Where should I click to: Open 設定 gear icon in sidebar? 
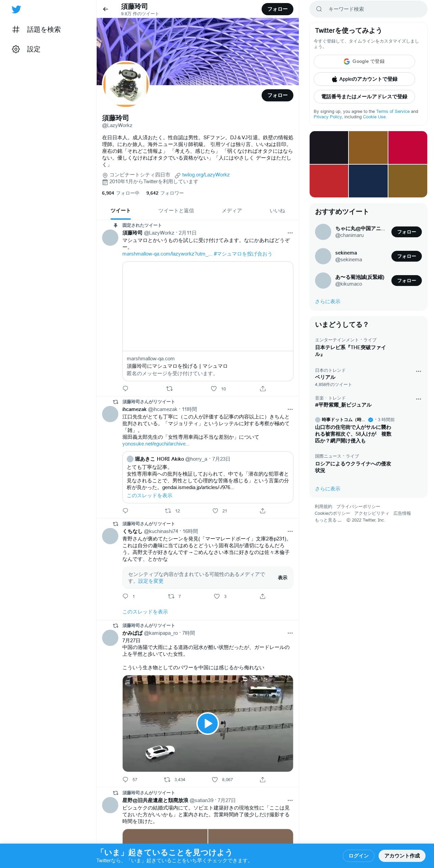pos(16,49)
